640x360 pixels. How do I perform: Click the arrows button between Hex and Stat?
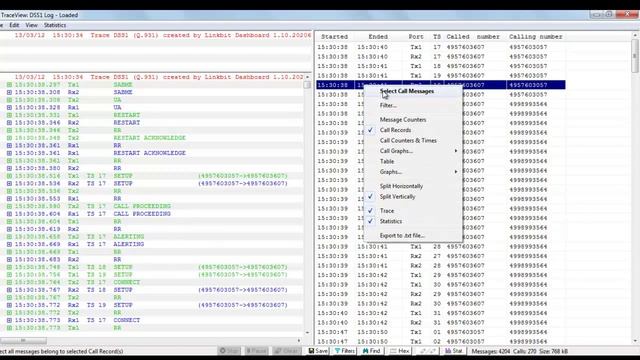427,351
